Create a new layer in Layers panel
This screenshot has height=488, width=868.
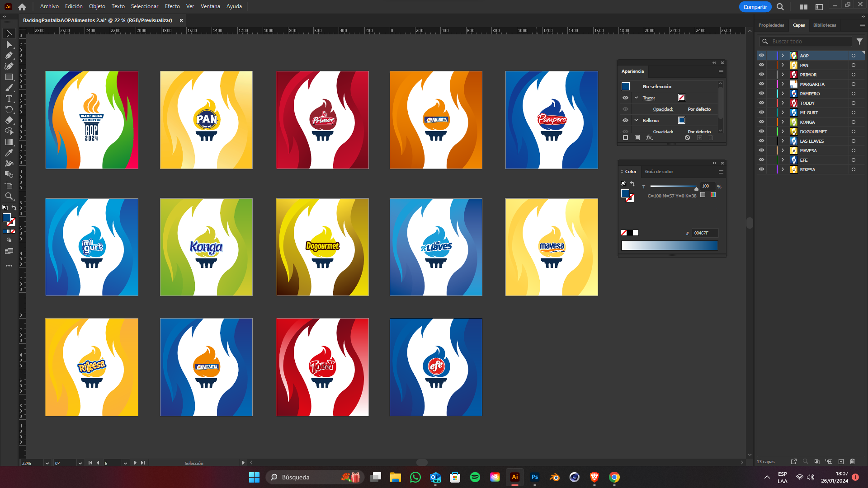click(841, 461)
